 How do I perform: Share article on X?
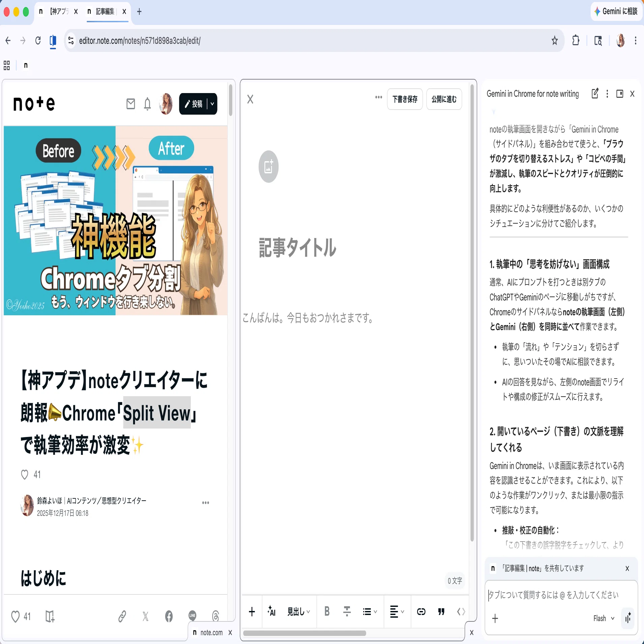click(x=145, y=617)
